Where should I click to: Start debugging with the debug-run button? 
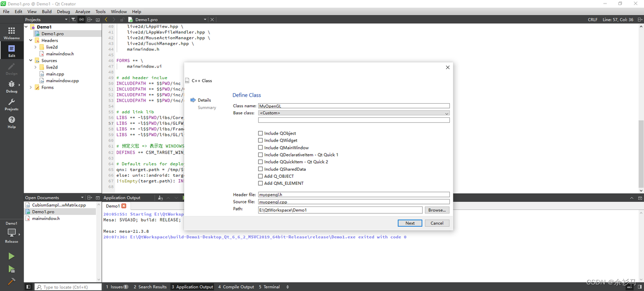[x=11, y=269]
